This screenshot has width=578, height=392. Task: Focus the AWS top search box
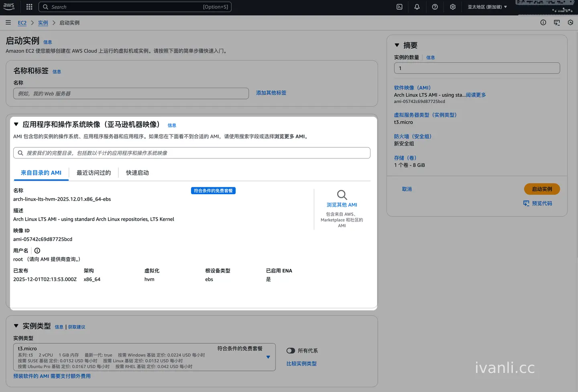pyautogui.click(x=135, y=7)
